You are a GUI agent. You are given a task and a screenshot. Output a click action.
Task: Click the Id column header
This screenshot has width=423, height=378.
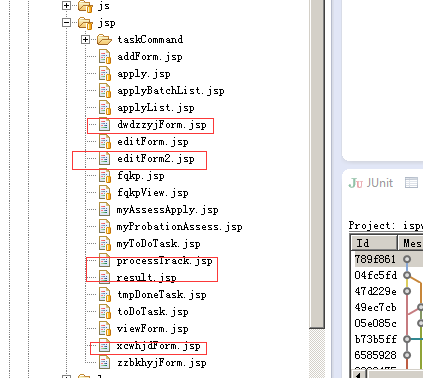[374, 243]
